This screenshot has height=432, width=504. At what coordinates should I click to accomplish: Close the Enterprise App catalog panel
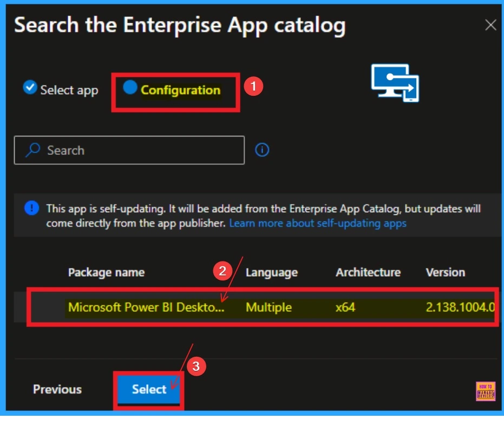(x=490, y=25)
